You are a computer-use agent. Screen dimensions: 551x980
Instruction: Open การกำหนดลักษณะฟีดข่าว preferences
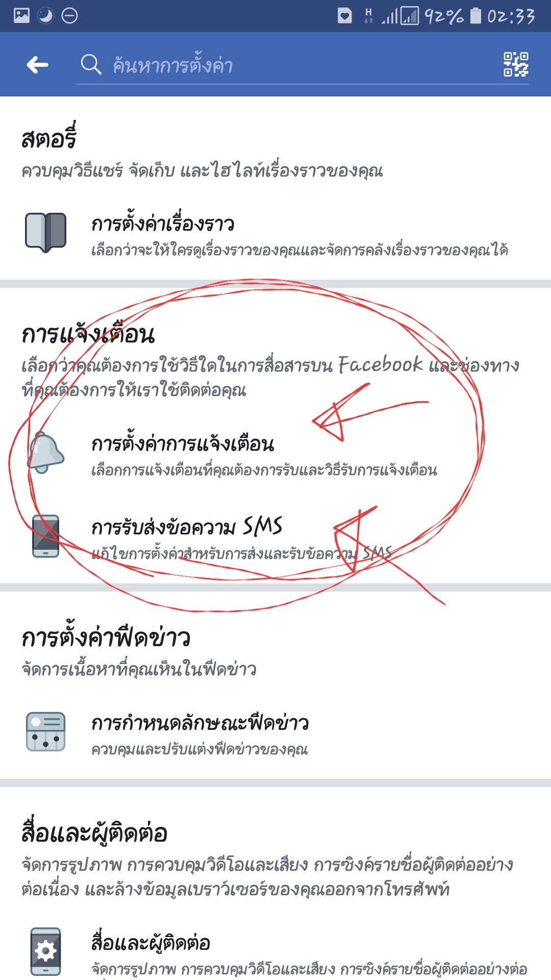[x=275, y=734]
